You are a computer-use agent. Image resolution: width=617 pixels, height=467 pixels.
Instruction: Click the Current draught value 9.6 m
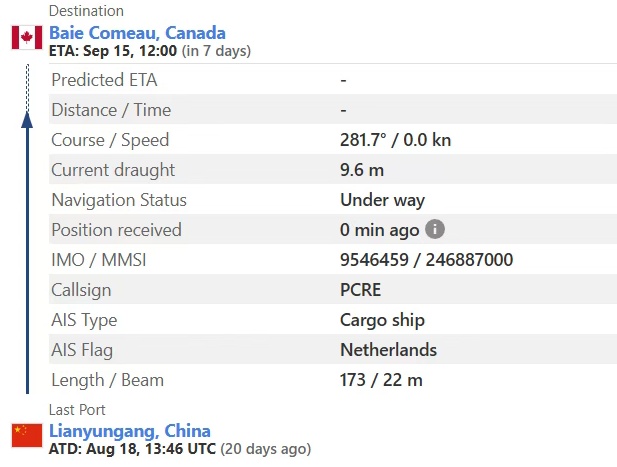coord(362,170)
